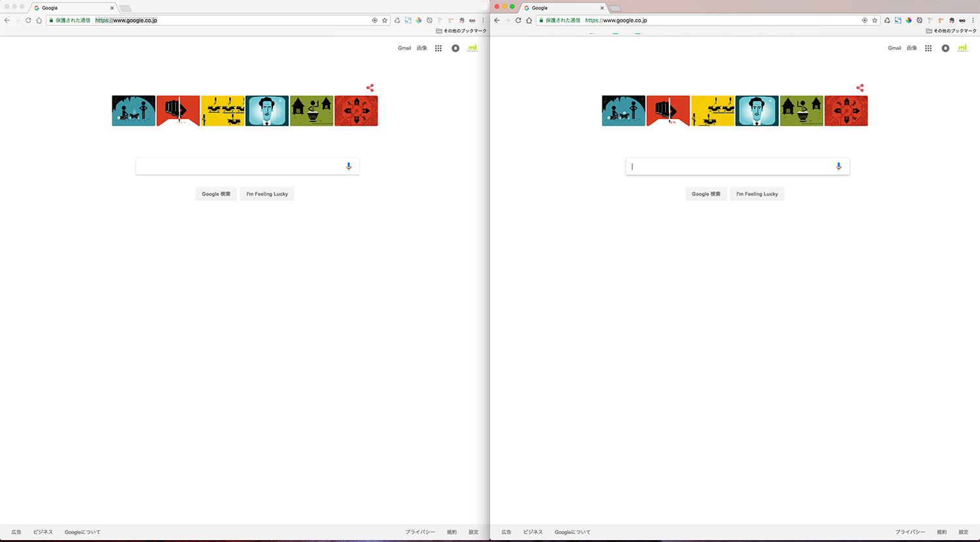The height and width of the screenshot is (542, 980).
Task: Open プライバシー footer link in left window
Action: [420, 532]
